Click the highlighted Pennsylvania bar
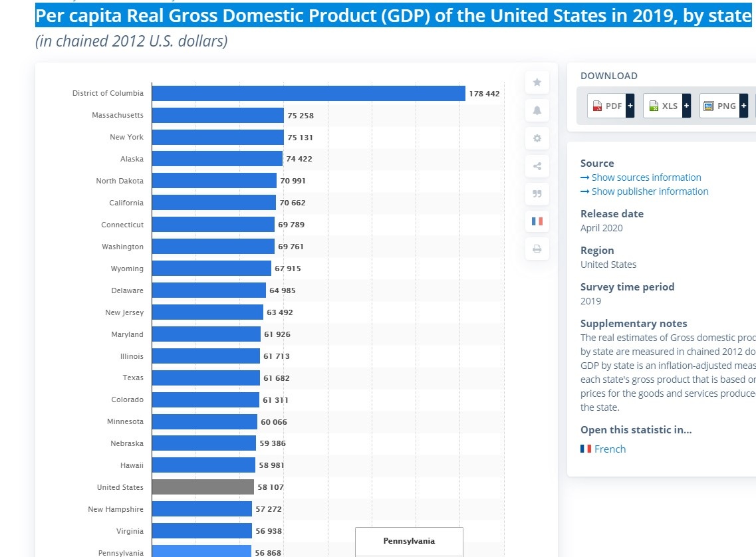This screenshot has height=557, width=756. [201, 552]
